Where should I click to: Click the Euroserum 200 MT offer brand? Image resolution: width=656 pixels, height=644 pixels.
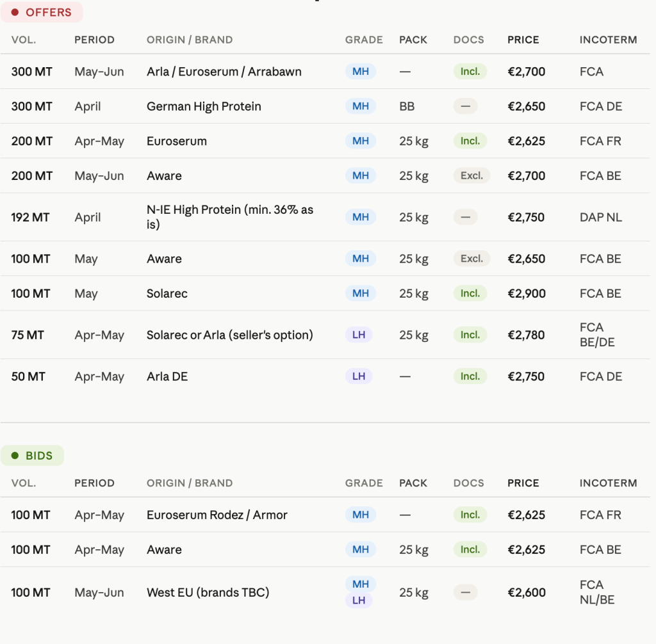tap(177, 141)
